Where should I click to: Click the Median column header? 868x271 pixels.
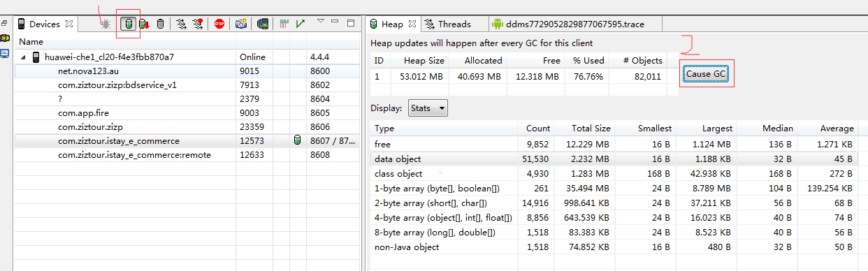click(767, 128)
